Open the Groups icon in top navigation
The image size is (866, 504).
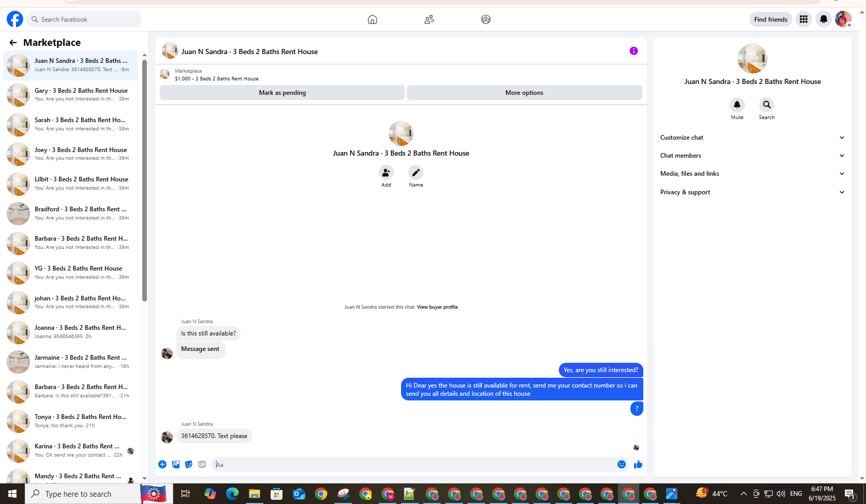coord(486,19)
